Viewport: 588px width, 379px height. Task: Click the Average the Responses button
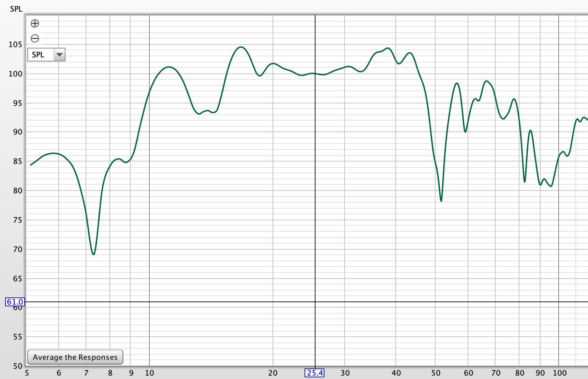pos(75,357)
